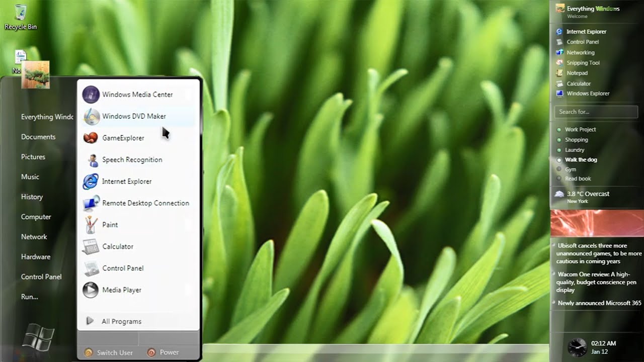
Task: Click Internet Explorer shortcut in the sidebar
Action: (x=581, y=32)
